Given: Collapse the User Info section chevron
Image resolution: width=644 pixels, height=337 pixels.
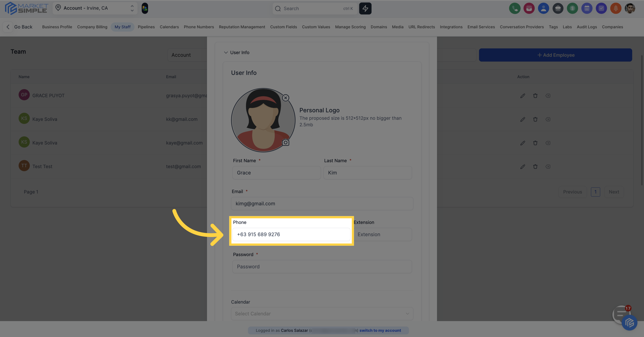Looking at the screenshot, I should tap(226, 53).
